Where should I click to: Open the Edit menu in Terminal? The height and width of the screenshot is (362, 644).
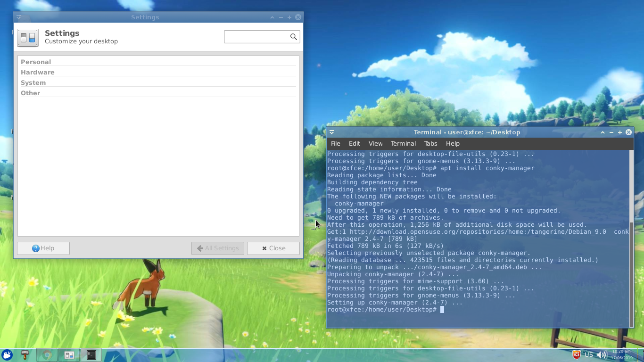tap(354, 144)
